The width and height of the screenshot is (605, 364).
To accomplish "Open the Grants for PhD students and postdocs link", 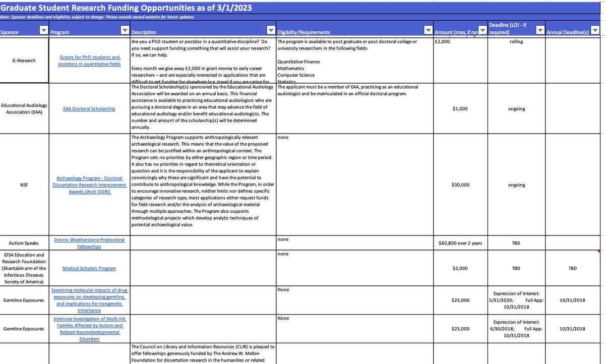I will click(89, 61).
